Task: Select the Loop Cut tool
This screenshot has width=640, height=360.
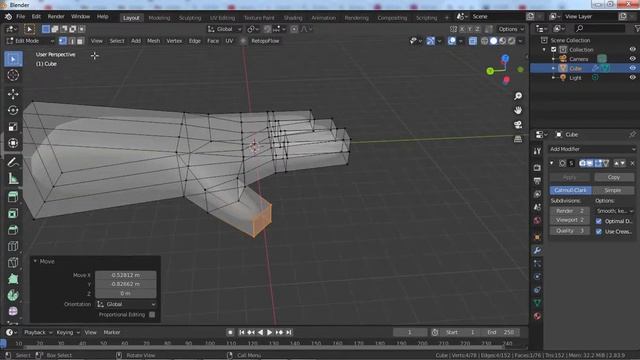Action: click(13, 246)
